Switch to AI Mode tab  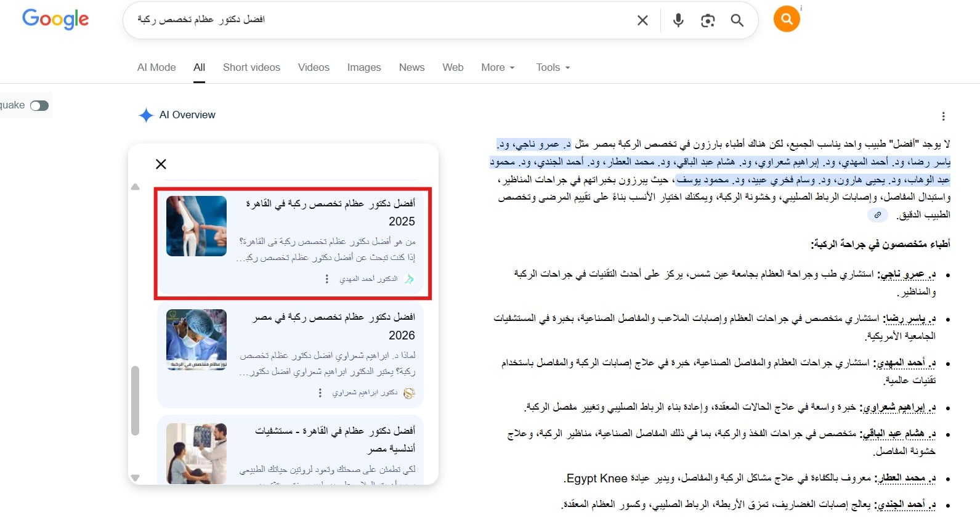click(156, 67)
